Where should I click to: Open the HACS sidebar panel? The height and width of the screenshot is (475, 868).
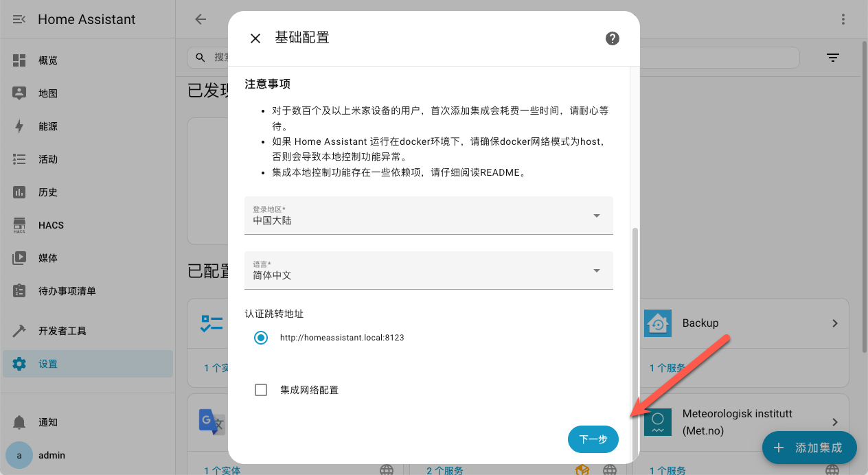tap(48, 224)
